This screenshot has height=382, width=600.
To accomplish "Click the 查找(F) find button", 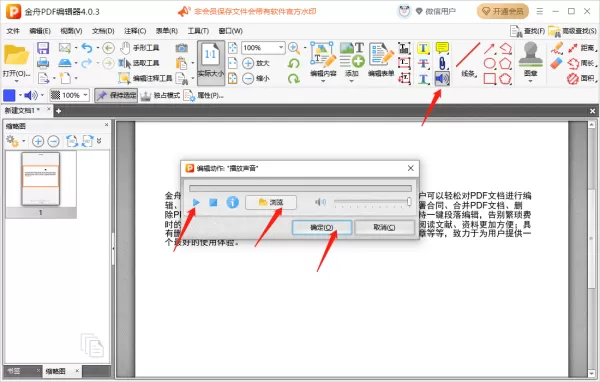I will click(x=527, y=31).
